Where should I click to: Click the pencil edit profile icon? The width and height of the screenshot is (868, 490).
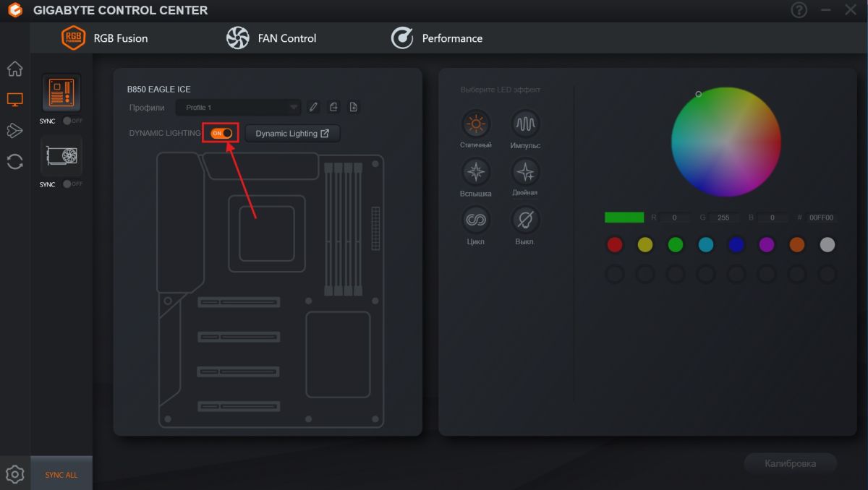tap(313, 107)
